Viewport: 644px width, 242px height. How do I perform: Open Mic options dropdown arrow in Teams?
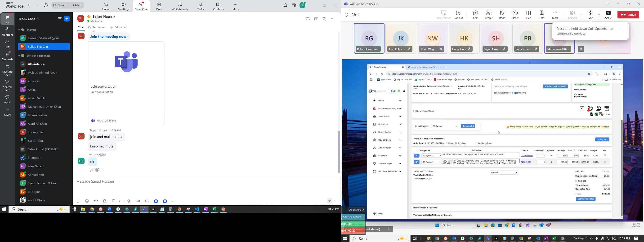point(599,15)
